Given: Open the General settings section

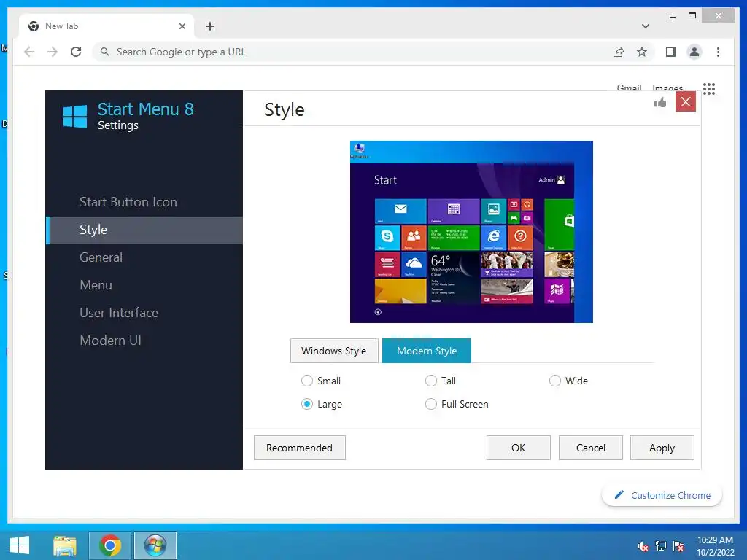Looking at the screenshot, I should [101, 257].
